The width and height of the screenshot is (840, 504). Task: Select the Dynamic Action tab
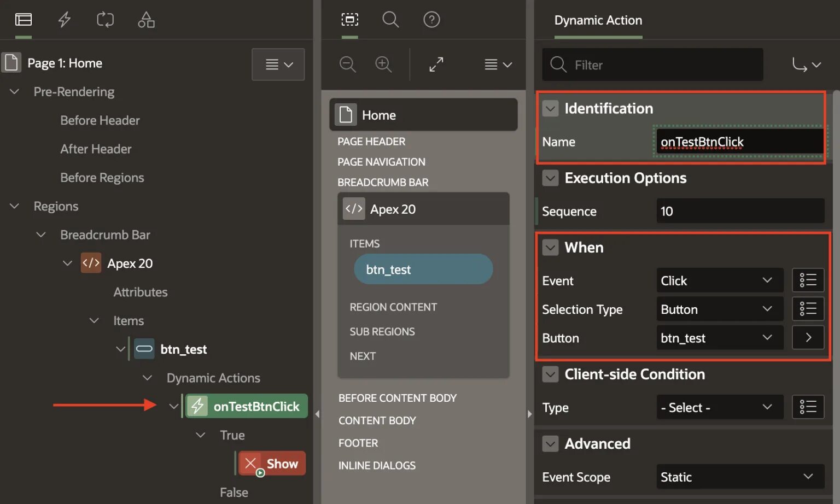pos(598,20)
